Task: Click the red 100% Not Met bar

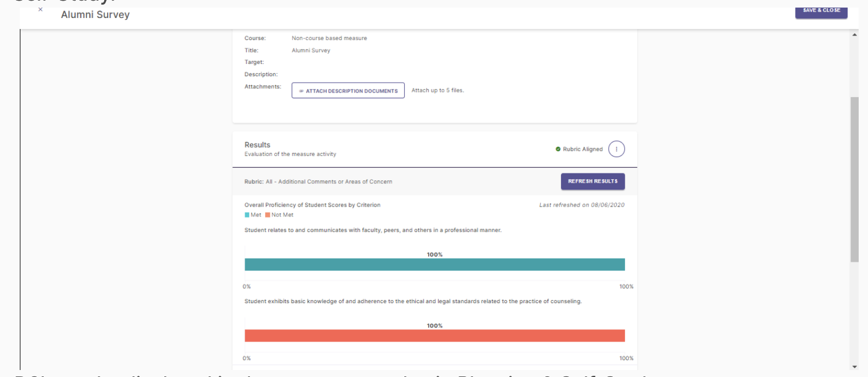Action: (435, 336)
